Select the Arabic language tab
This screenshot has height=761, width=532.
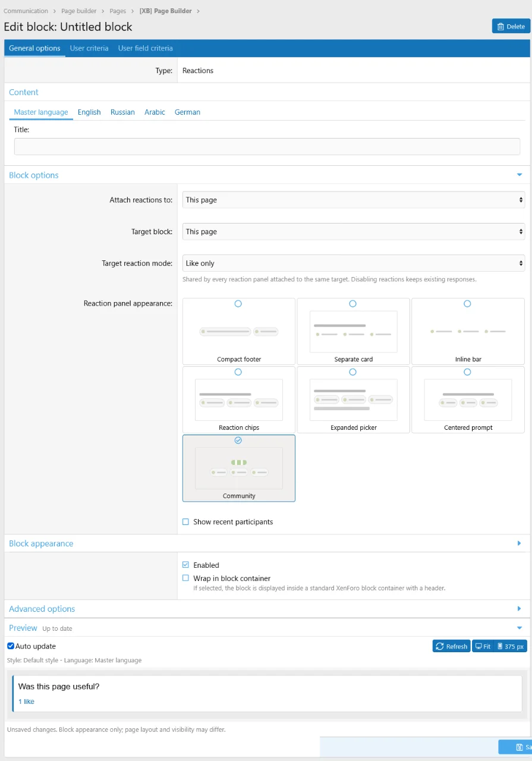tap(155, 112)
